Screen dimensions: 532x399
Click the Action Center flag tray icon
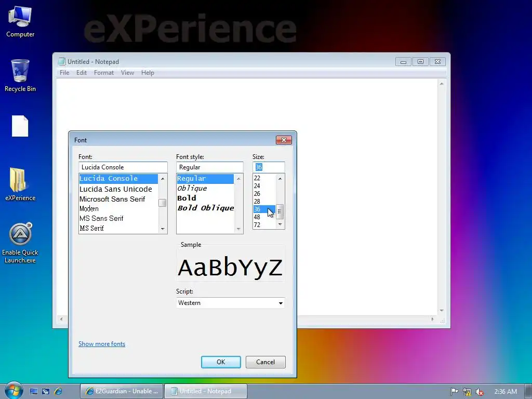[454, 392]
